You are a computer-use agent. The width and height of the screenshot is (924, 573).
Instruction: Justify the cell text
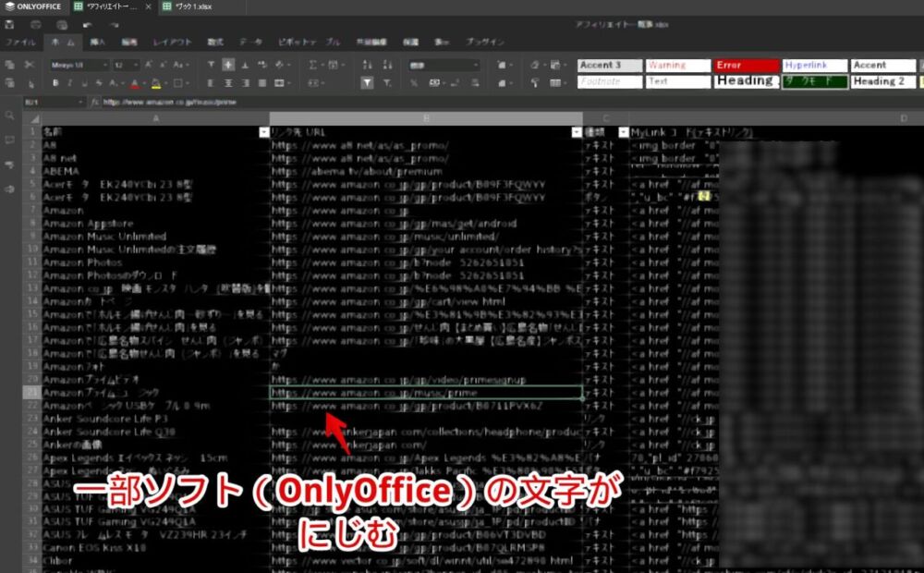point(262,83)
